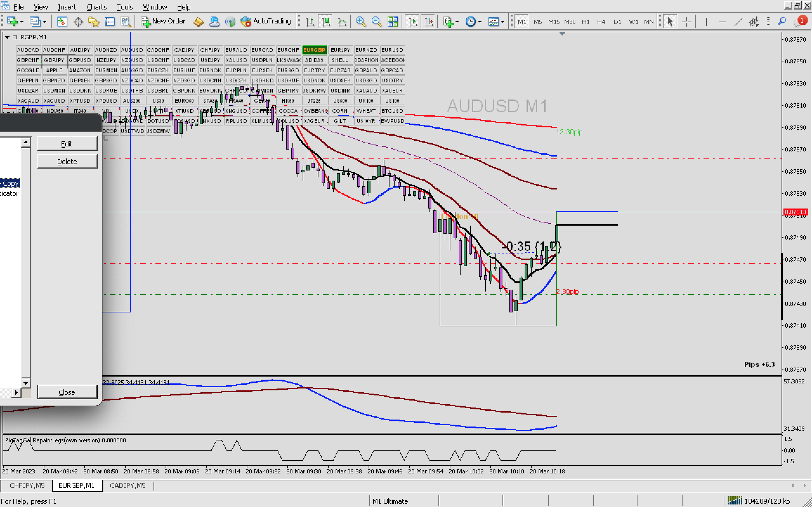Expand the Indicators list dropdown arrow
Image resolution: width=812 pixels, height=507 pixels.
pos(457,22)
